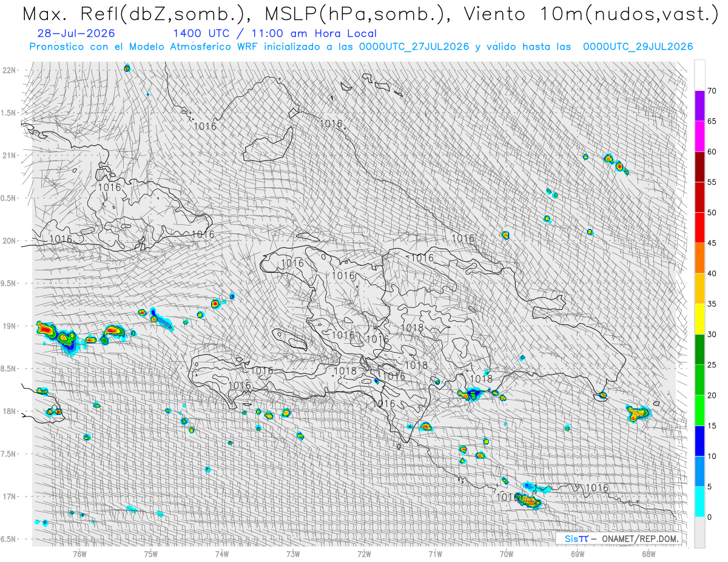Click the "22N" latitude label
The width and height of the screenshot is (728, 562).
[10, 70]
